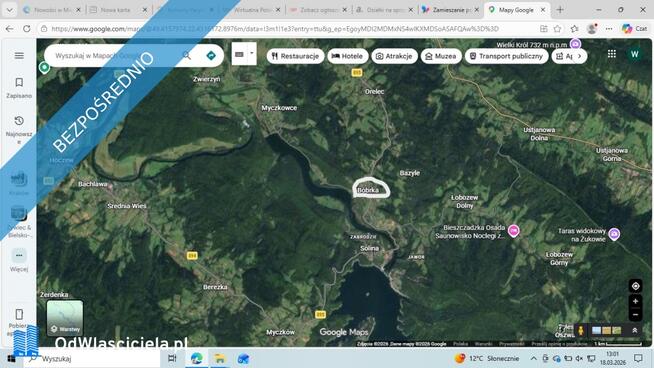Click the Edge icon in the taskbar
Image resolution: width=654 pixels, height=368 pixels.
point(196,358)
